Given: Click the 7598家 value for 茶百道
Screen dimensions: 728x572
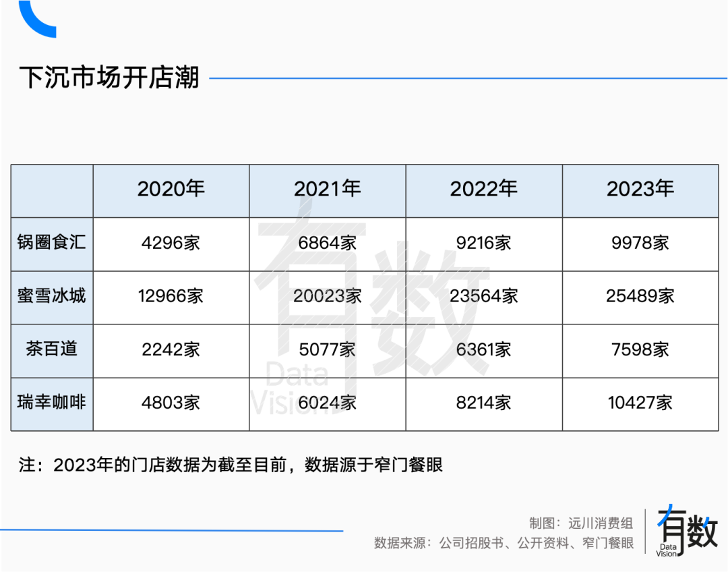Looking at the screenshot, I should [640, 351].
